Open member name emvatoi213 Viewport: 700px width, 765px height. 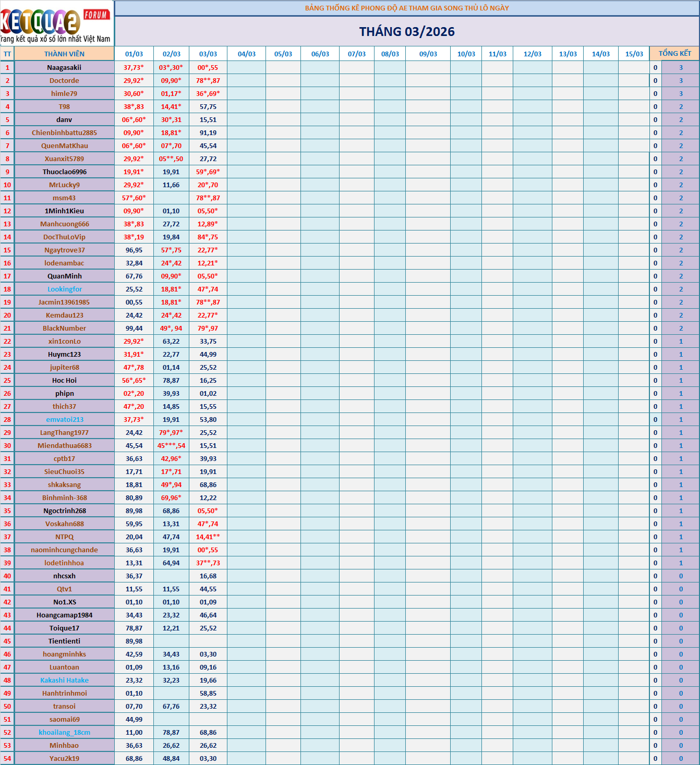point(65,419)
